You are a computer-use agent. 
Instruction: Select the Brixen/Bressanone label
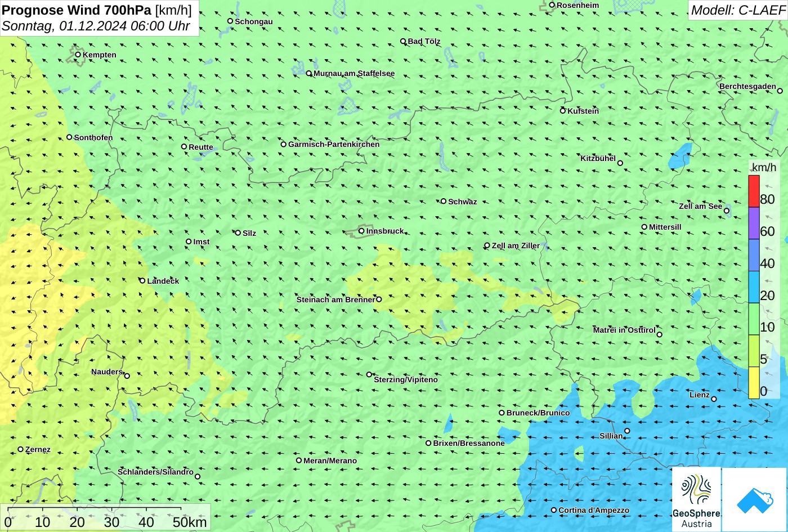click(x=469, y=443)
